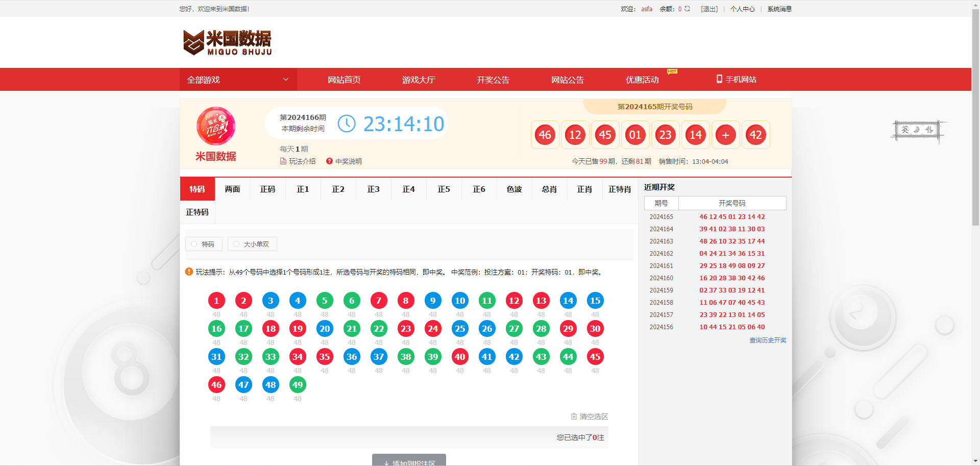Click 查询历史开奖 link
This screenshot has height=466, width=980.
tap(767, 340)
